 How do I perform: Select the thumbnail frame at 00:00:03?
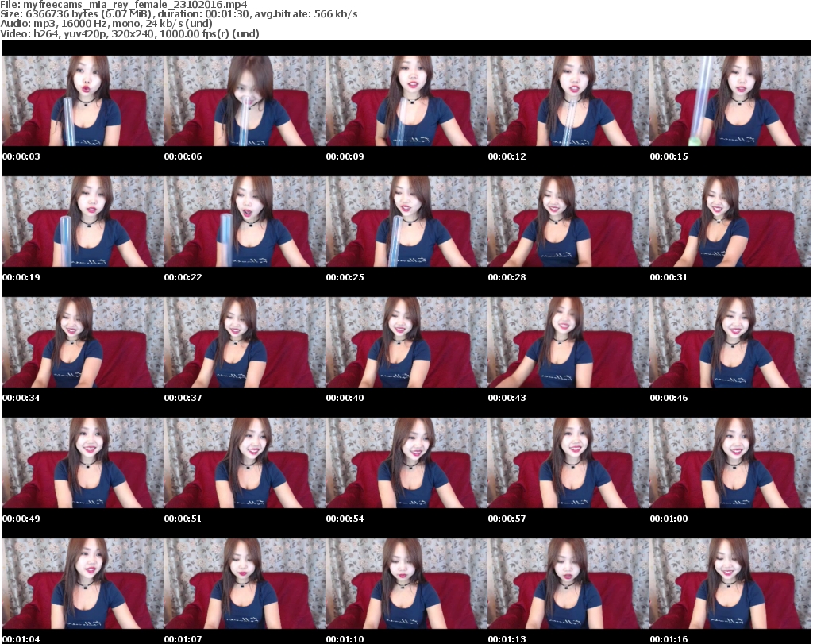[83, 101]
